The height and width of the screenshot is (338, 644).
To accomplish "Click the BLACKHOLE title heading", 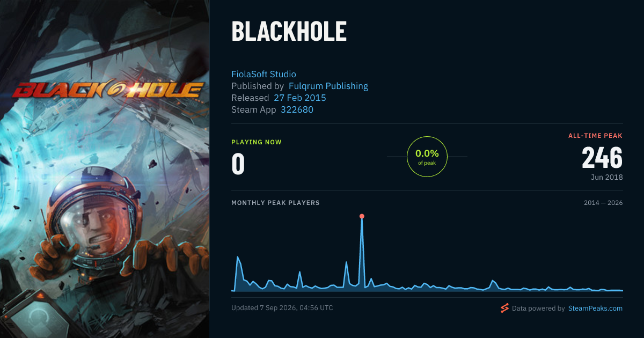I will [x=289, y=32].
